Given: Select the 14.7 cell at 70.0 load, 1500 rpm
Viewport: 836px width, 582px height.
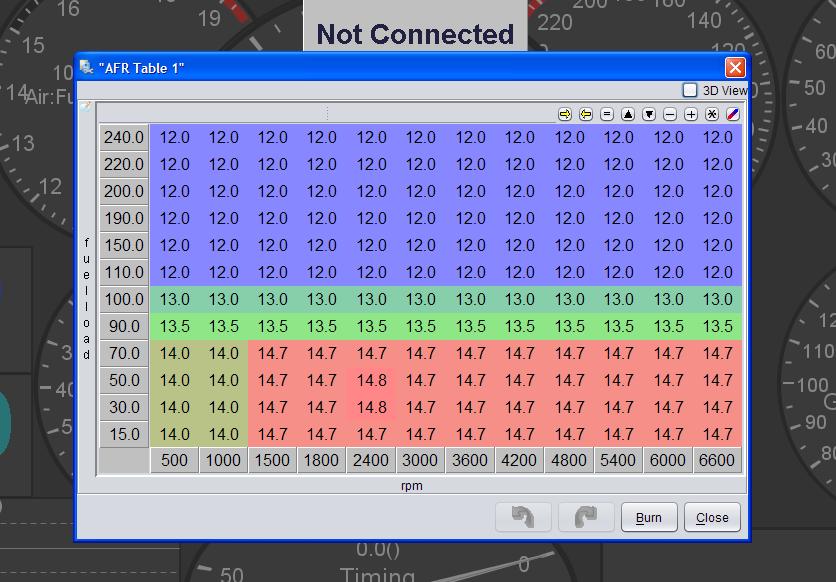Looking at the screenshot, I should (x=273, y=353).
